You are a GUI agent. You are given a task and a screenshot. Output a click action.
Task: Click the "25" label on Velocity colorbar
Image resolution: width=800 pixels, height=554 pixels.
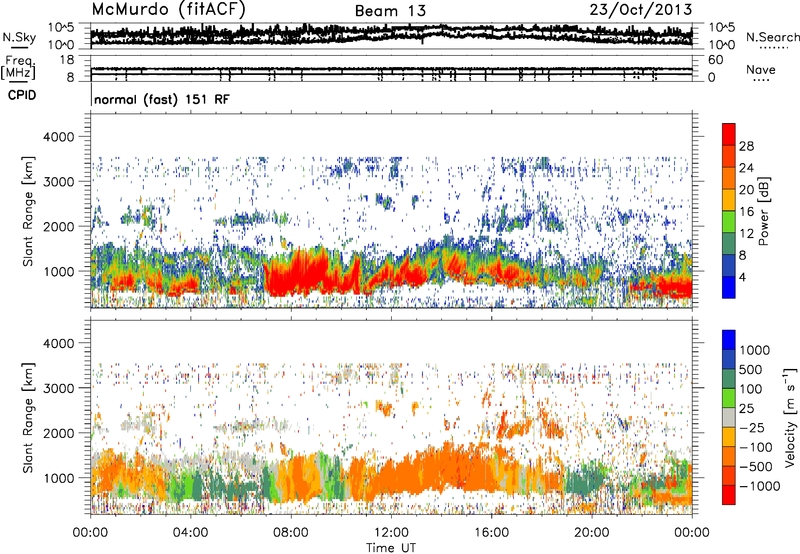click(746, 409)
